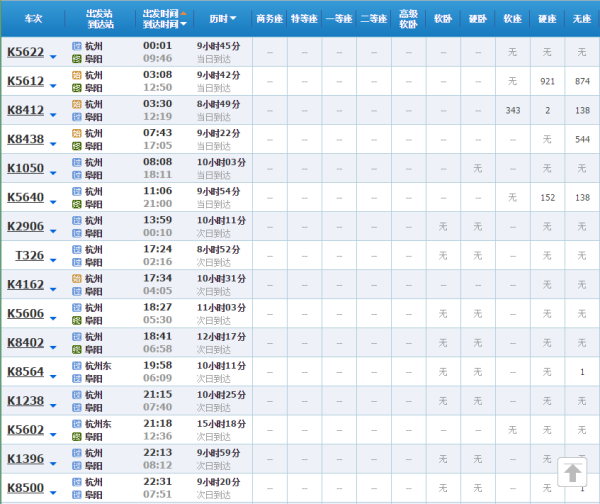Click the 车次 column header
The height and width of the screenshot is (504, 600).
point(33,18)
